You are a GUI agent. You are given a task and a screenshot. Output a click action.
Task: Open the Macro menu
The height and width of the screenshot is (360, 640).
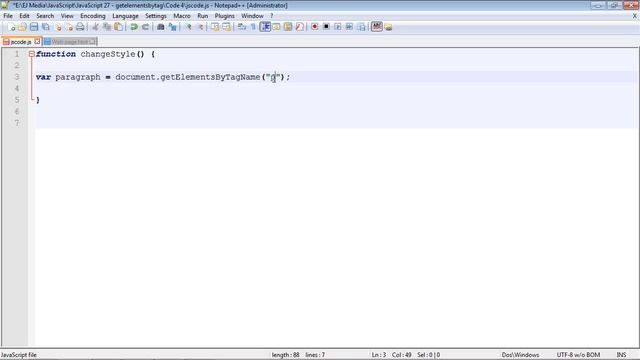point(182,16)
